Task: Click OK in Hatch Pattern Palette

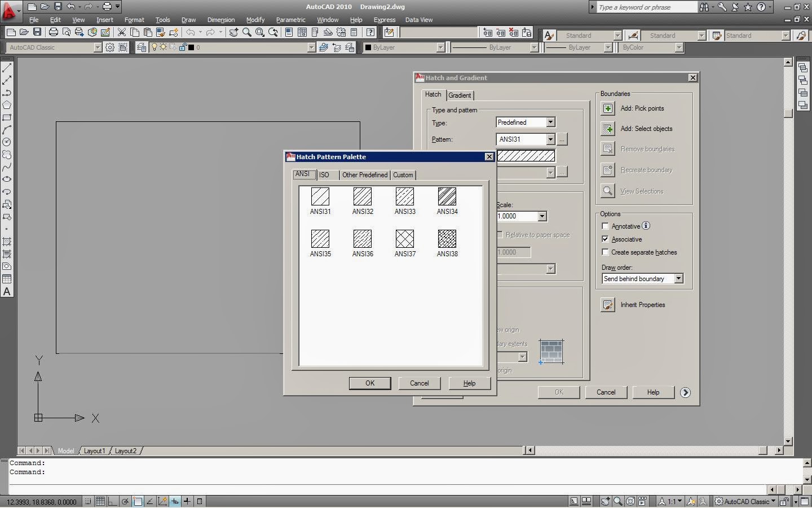Action: (369, 383)
